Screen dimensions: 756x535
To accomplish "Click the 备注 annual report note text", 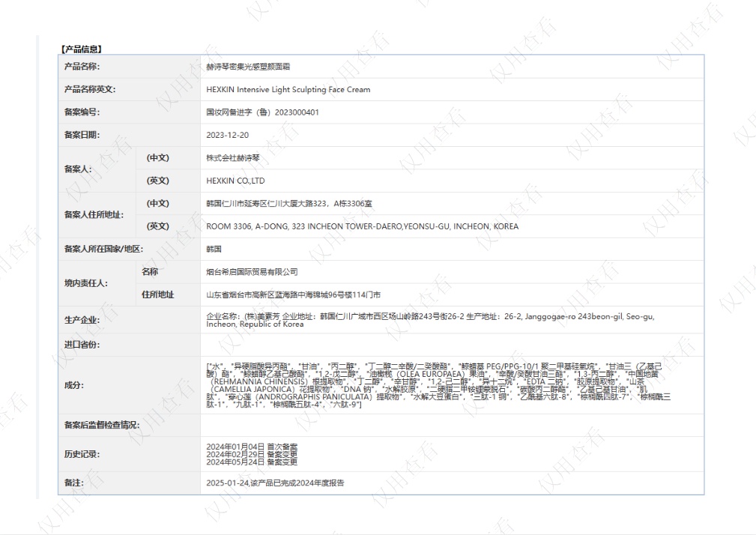I will [275, 483].
